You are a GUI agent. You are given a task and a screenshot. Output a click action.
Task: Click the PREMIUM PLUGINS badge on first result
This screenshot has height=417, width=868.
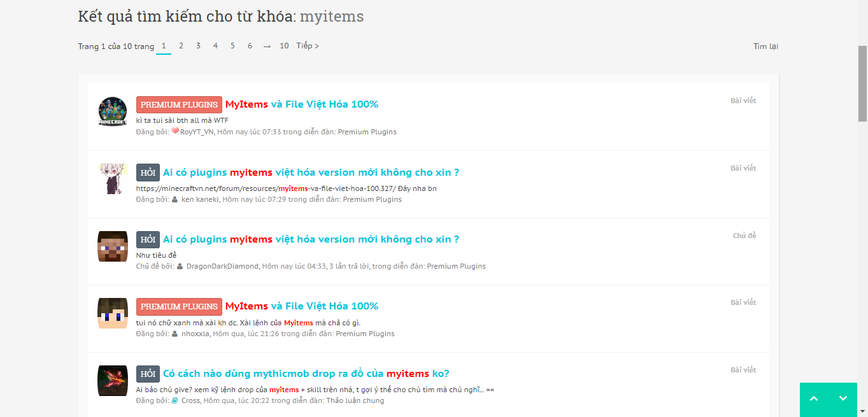tap(179, 104)
